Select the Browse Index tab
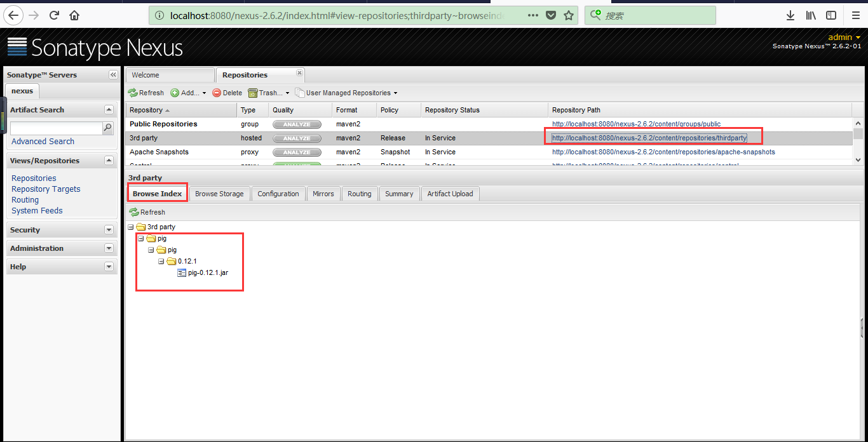868x442 pixels. [x=157, y=194]
